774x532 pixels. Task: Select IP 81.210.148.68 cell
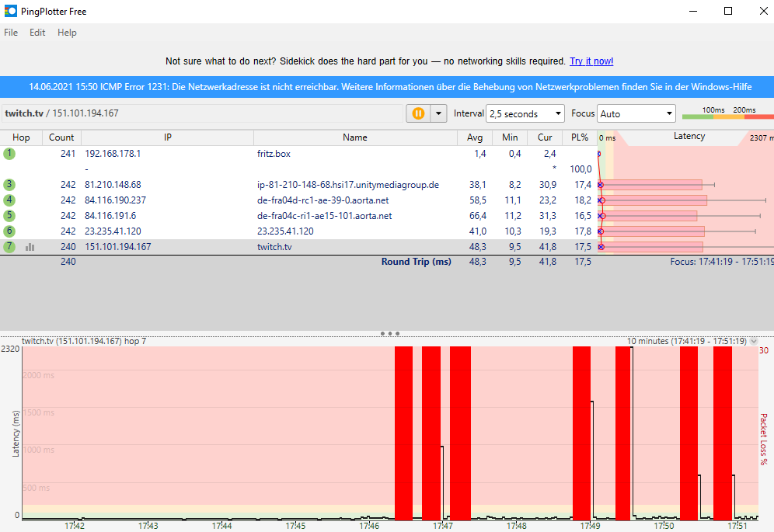(x=113, y=185)
